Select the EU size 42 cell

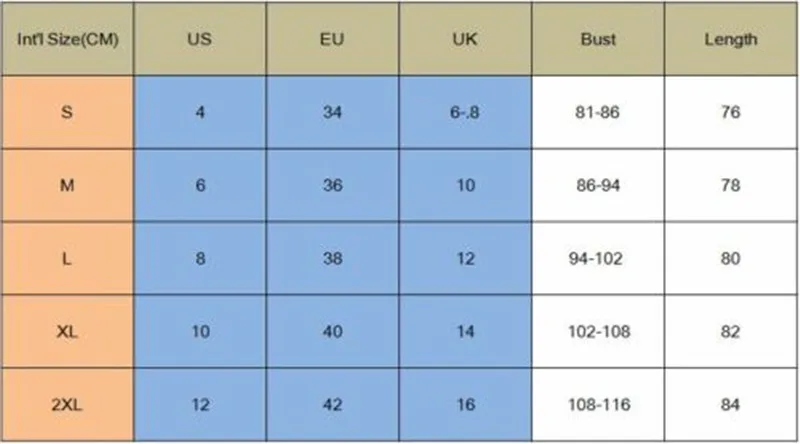click(x=333, y=404)
